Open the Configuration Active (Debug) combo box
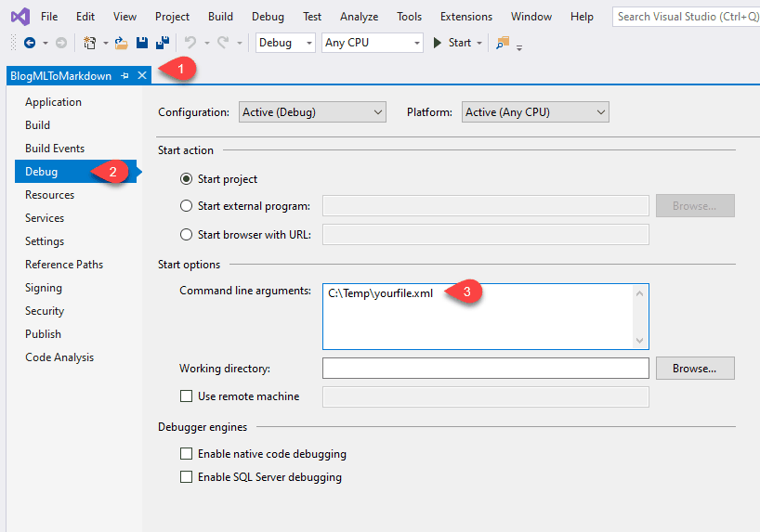The width and height of the screenshot is (760, 532). (312, 112)
